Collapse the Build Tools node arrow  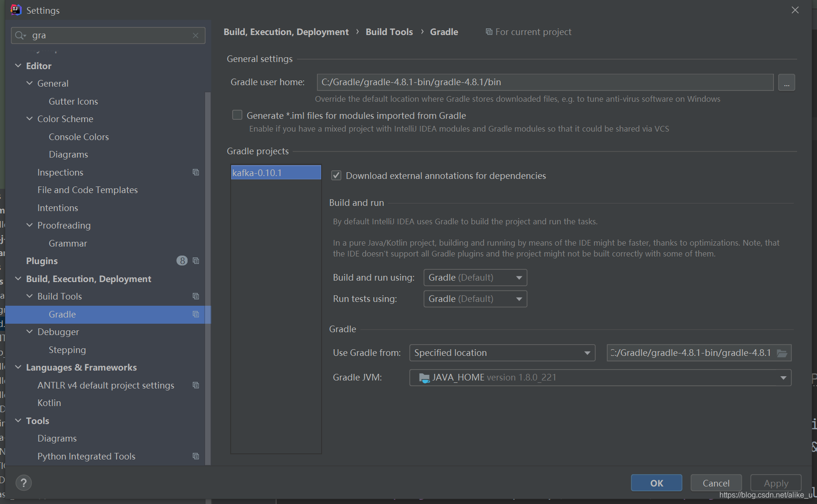pos(29,296)
